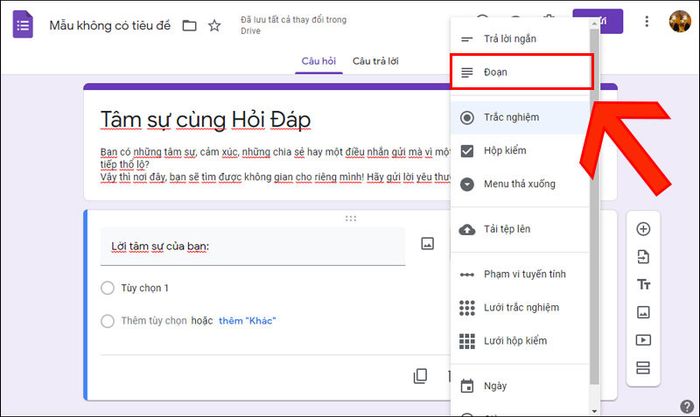The image size is (700, 417).
Task: Open the Google Forms home icon
Action: pyautogui.click(x=22, y=25)
